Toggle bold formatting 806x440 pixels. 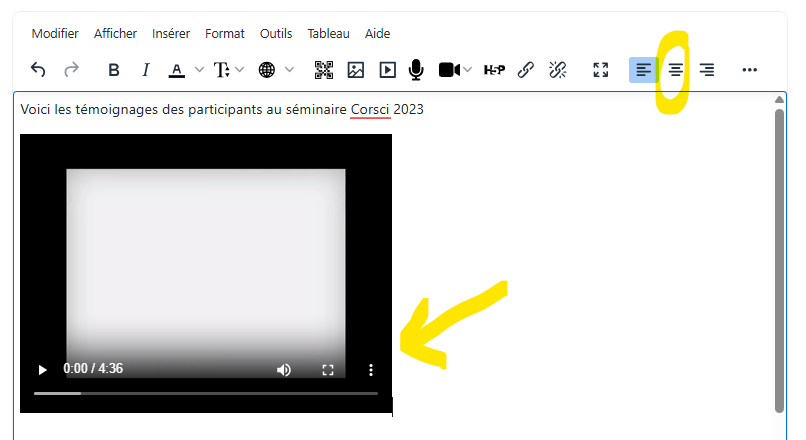point(114,69)
